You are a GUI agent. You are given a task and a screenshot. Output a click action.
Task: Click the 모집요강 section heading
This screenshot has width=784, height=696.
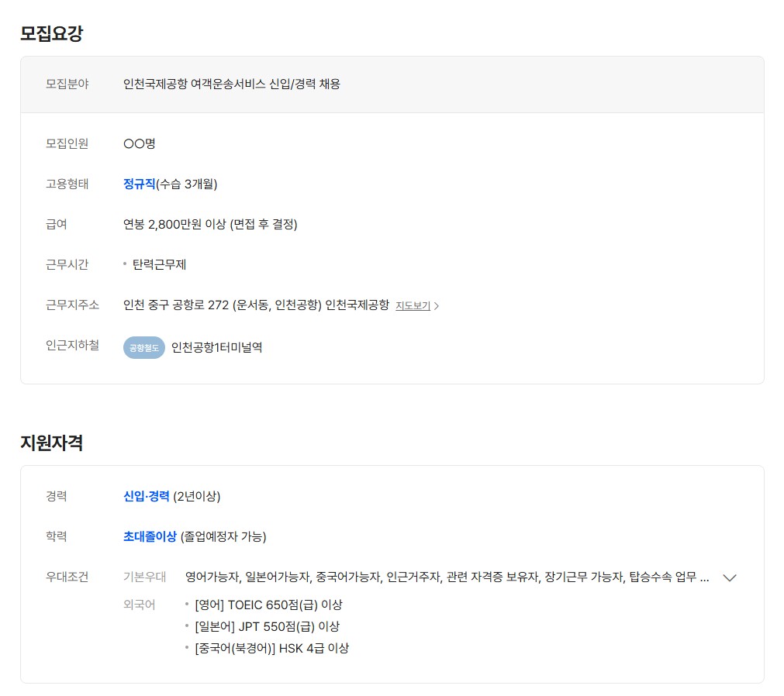tap(51, 33)
